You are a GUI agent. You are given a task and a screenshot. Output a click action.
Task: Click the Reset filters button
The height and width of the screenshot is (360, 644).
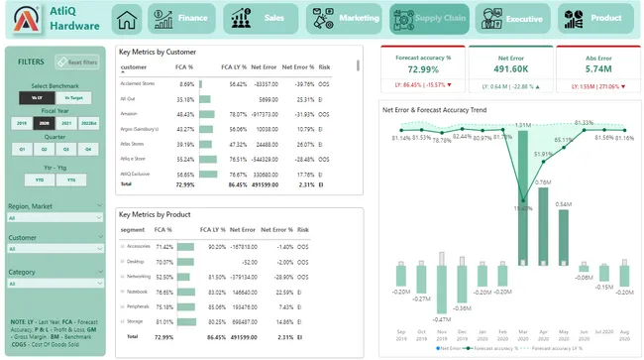[77, 62]
